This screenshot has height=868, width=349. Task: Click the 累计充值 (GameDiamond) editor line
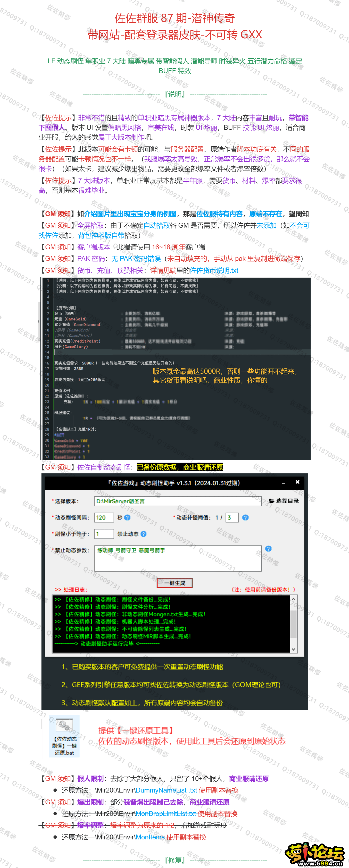point(78,325)
